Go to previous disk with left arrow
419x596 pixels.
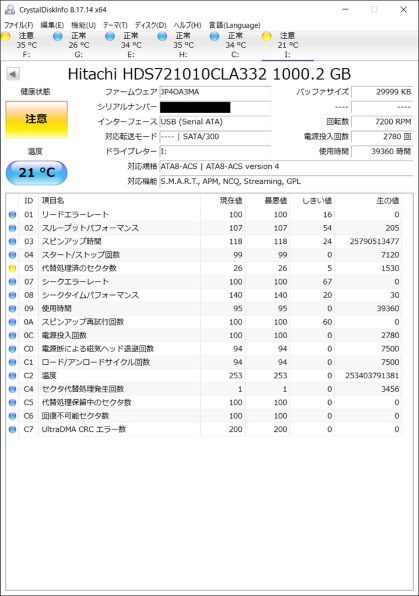pyautogui.click(x=13, y=74)
